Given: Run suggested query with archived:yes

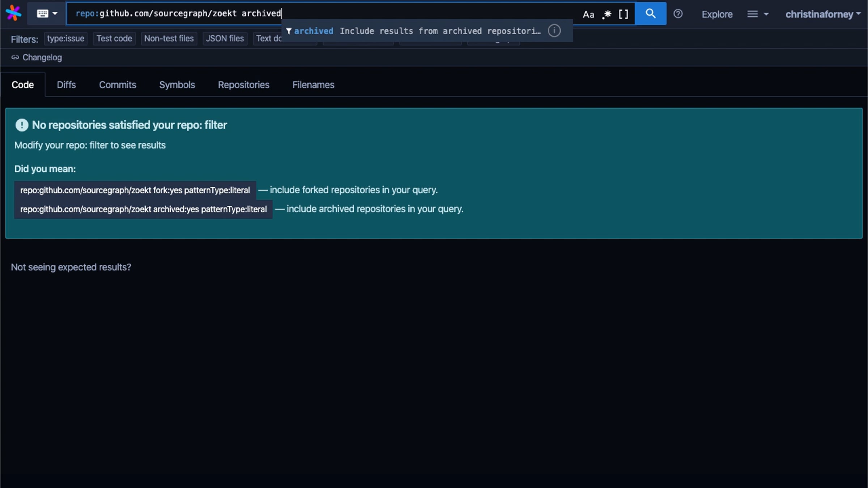Looking at the screenshot, I should coord(144,209).
